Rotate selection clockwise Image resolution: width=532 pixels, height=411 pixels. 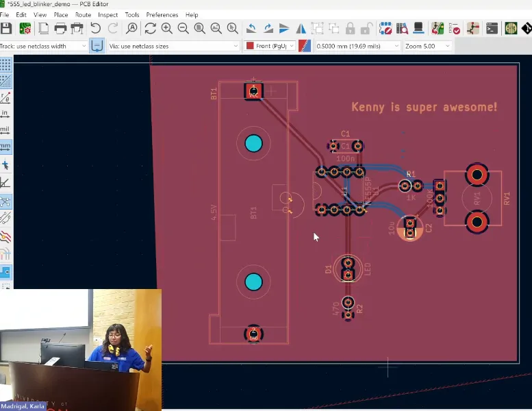[268, 29]
